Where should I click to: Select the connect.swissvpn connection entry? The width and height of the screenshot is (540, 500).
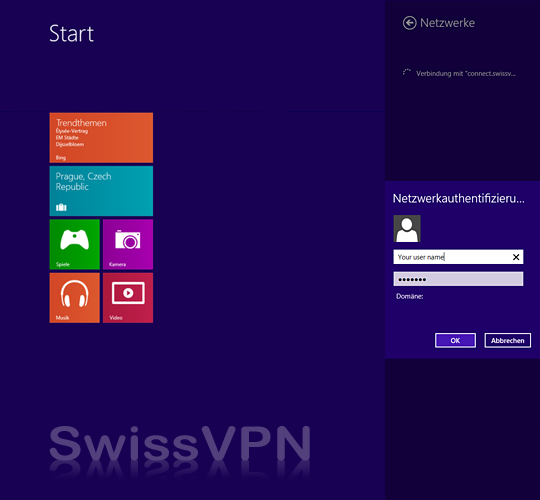(460, 73)
